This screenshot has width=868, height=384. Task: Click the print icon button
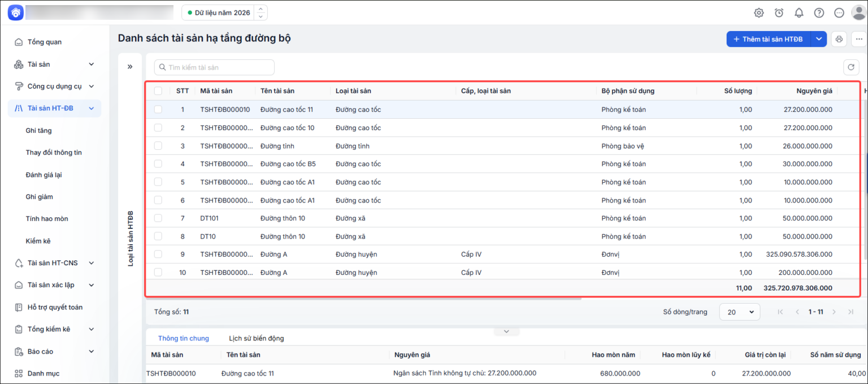pos(839,39)
